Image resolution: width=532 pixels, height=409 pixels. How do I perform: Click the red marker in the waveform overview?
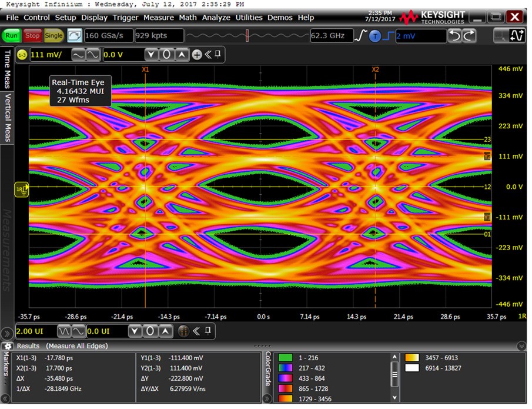pos(247,35)
